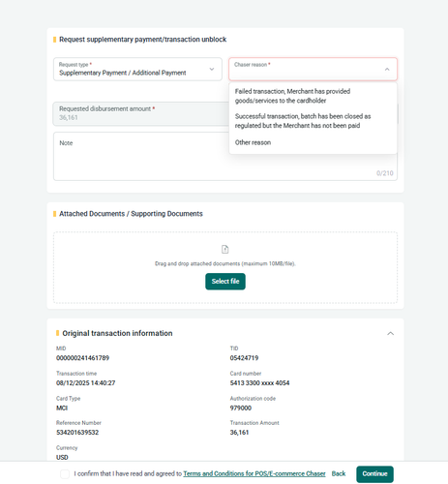Screen dimensions: 448x484
Task: Click the Requested disbursement amount field
Action: click(x=141, y=113)
